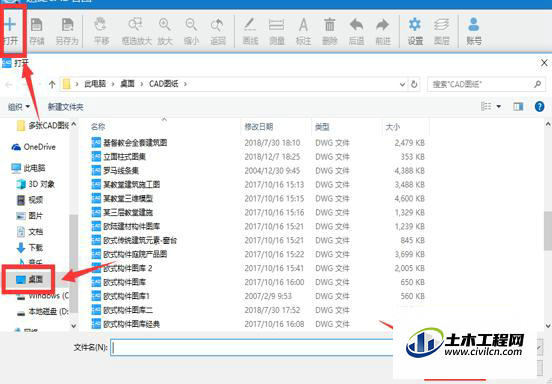Viewport: 552px width, 384px height.
Task: Click the 打开 (Open) plus toolbar button
Action: point(11,31)
